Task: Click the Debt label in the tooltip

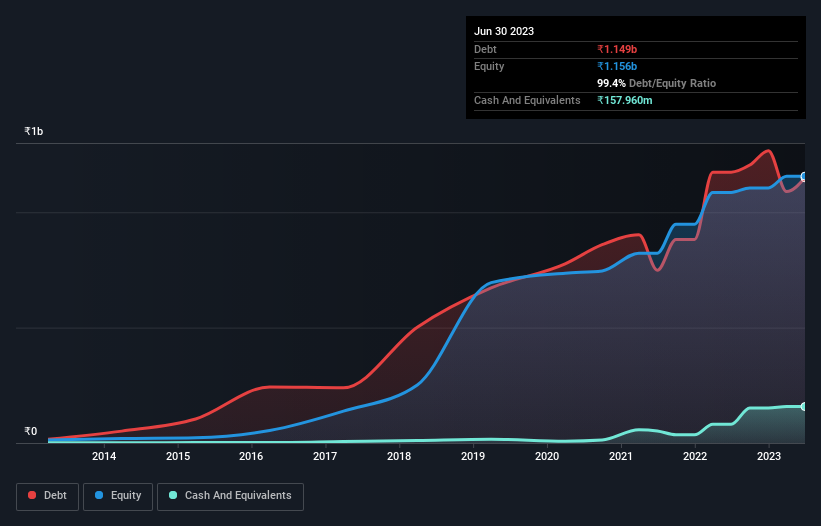Action: (485, 49)
